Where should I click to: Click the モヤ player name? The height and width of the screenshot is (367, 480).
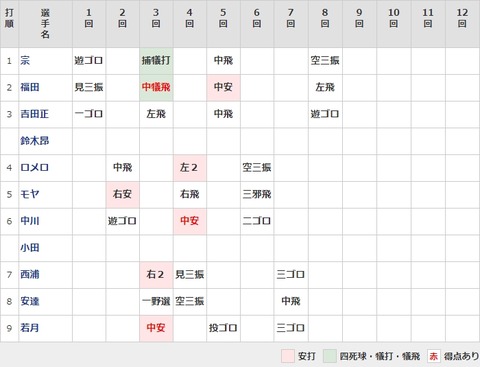[x=30, y=194]
